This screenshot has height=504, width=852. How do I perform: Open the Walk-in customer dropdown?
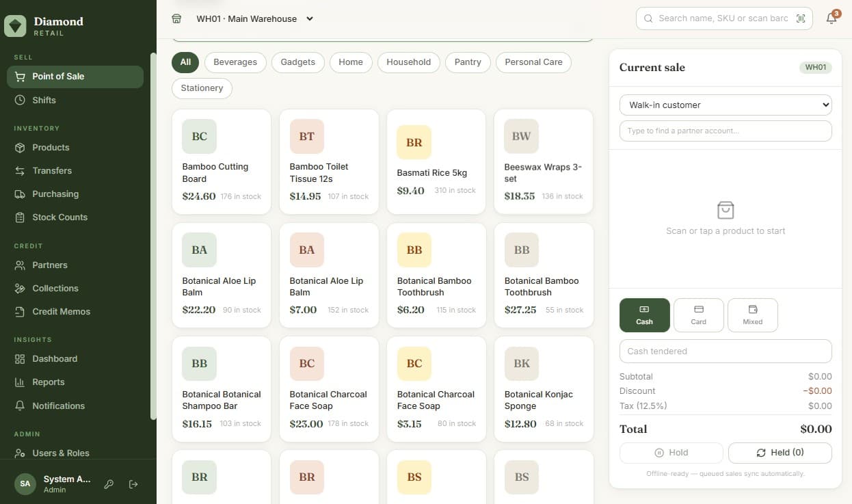725,105
